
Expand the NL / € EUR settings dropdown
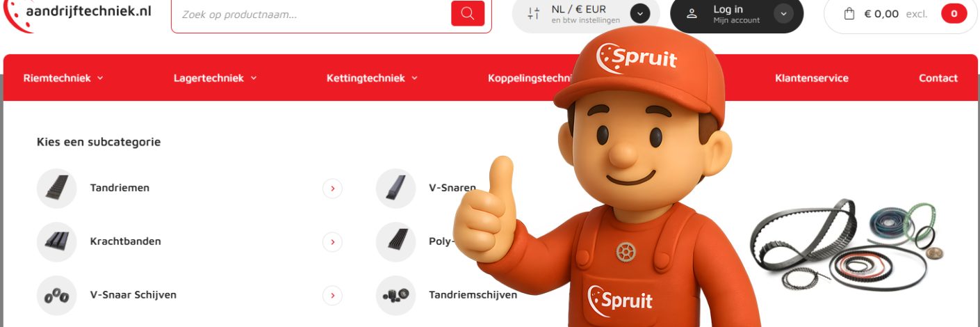click(x=640, y=13)
